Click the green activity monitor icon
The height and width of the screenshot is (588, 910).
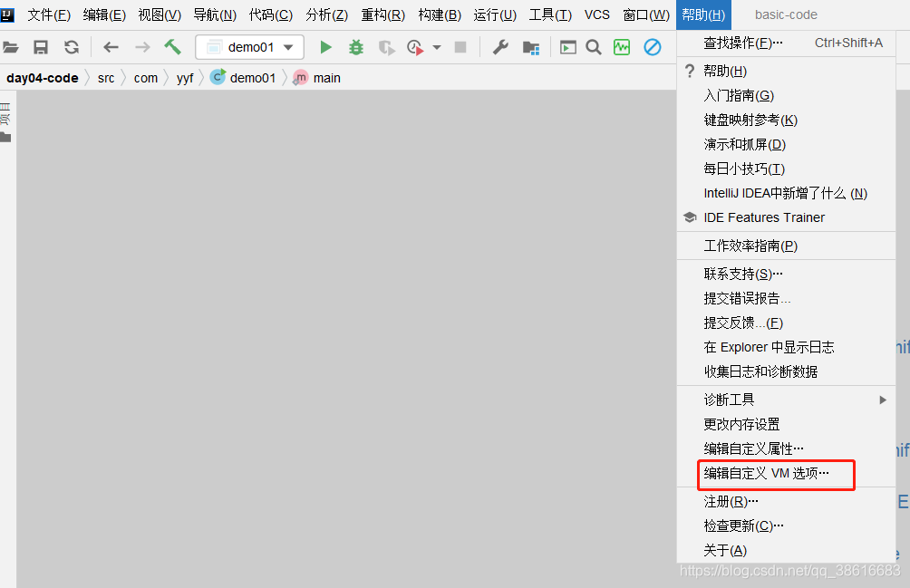pos(622,47)
